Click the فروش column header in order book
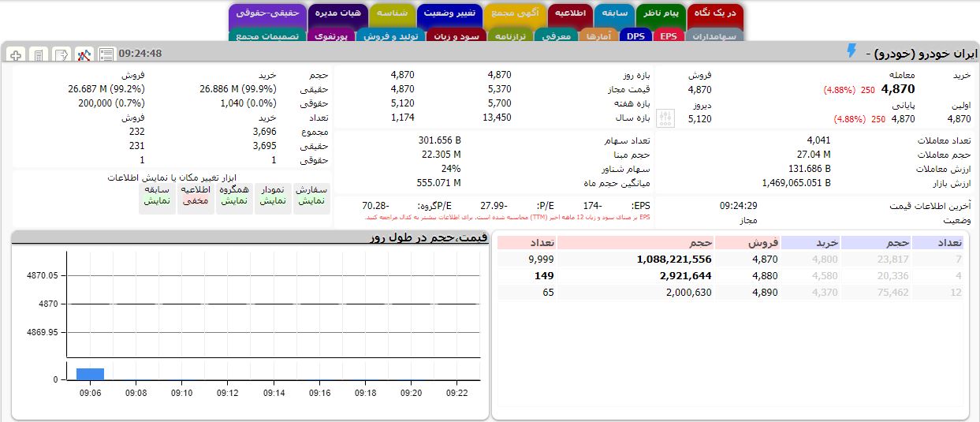 point(748,242)
